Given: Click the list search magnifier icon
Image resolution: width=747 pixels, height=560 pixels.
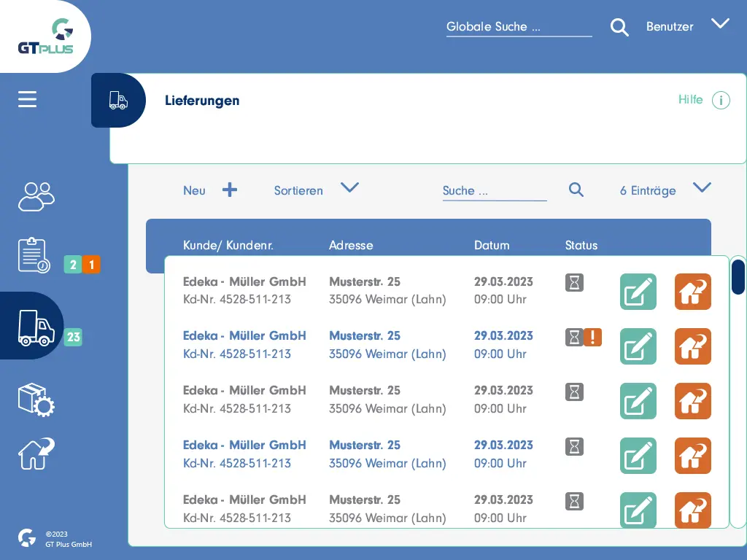Looking at the screenshot, I should (576, 190).
